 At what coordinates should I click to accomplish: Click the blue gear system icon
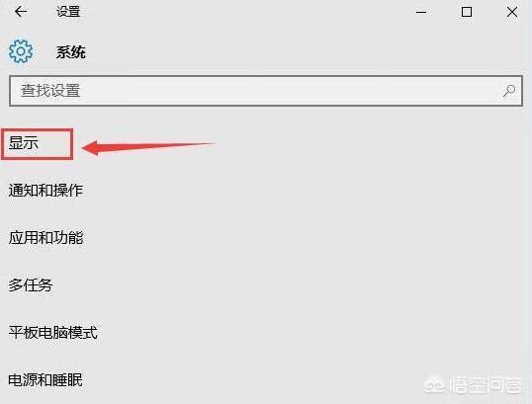[x=21, y=51]
